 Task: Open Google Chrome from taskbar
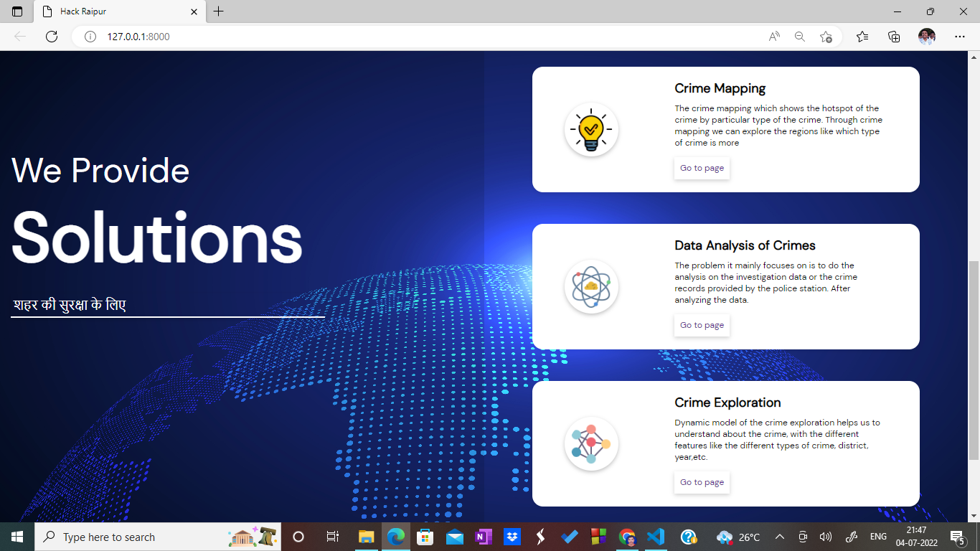coord(627,537)
